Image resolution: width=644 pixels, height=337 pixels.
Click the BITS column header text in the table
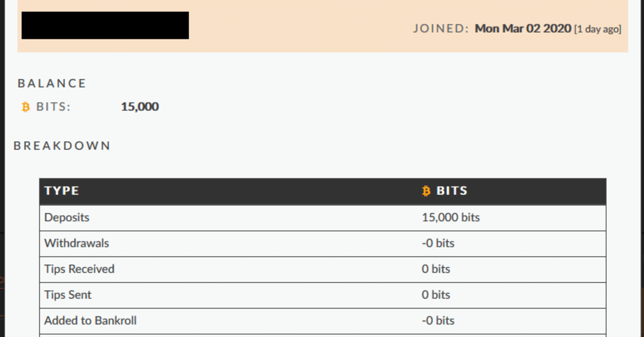(x=452, y=191)
